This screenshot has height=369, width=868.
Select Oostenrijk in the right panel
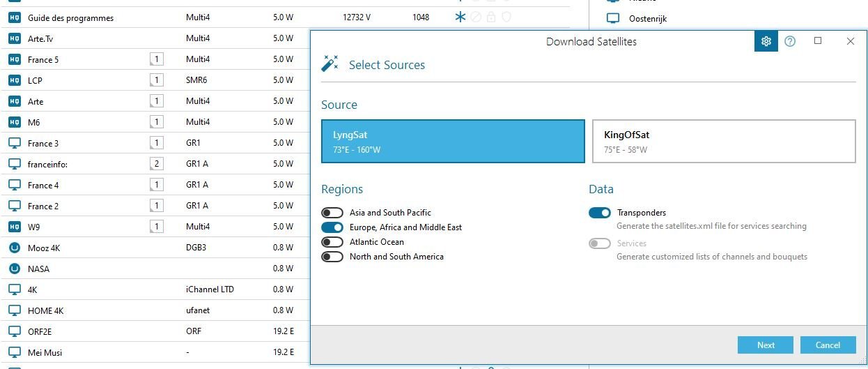coord(647,19)
